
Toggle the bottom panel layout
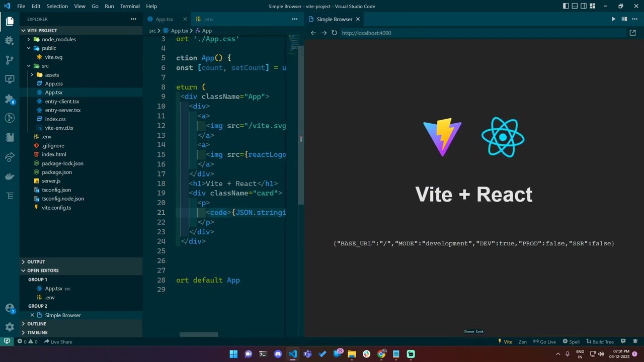(x=575, y=6)
